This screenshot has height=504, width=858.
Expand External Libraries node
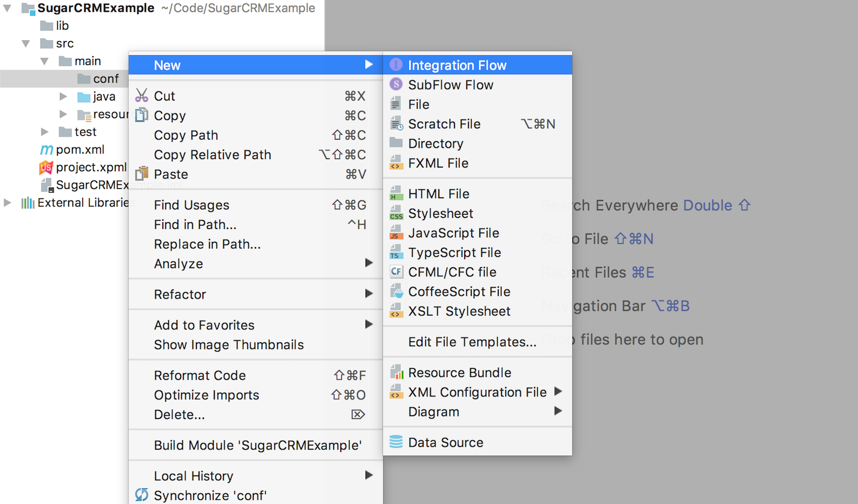click(8, 203)
